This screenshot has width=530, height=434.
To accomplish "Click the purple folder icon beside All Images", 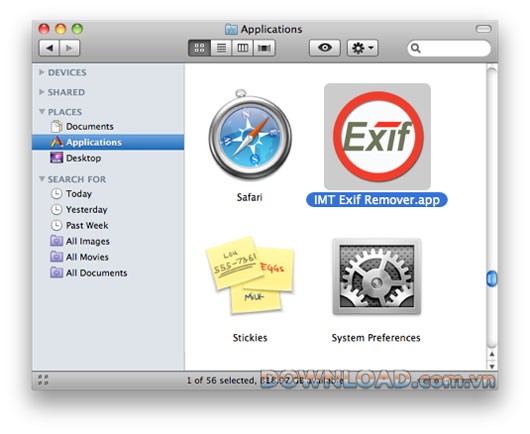I will [x=56, y=241].
